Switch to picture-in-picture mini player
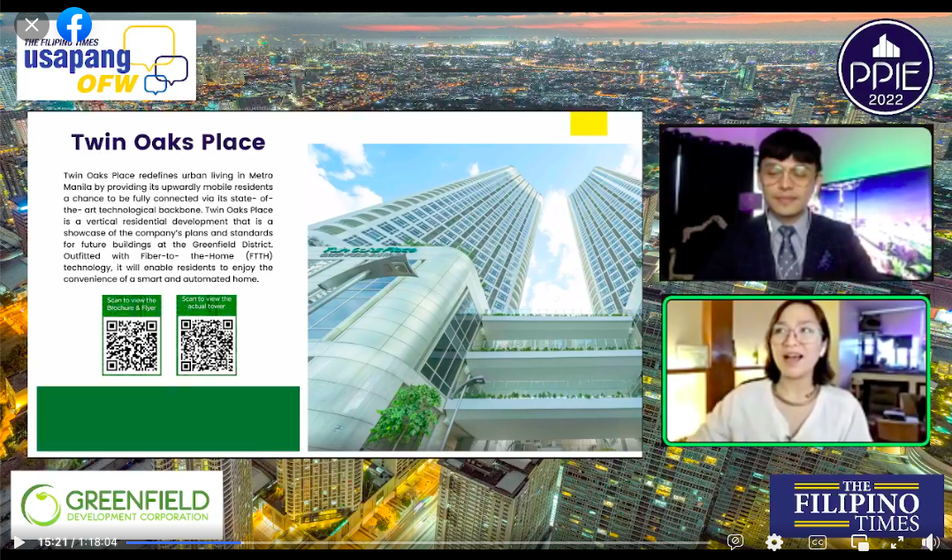The image size is (952, 560). point(859,541)
